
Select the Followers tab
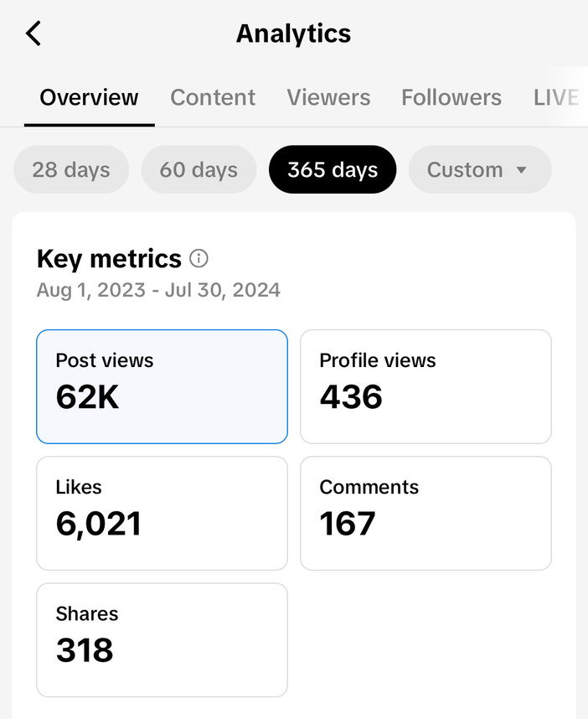tap(451, 97)
